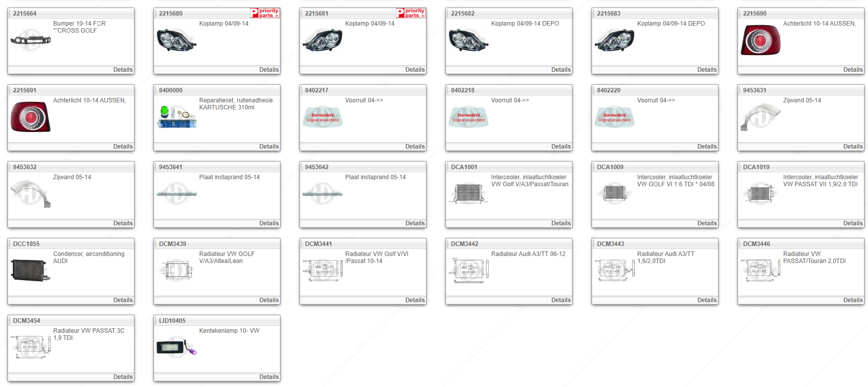
Task: Click the priority parts badge on 2215681
Action: coord(410,13)
